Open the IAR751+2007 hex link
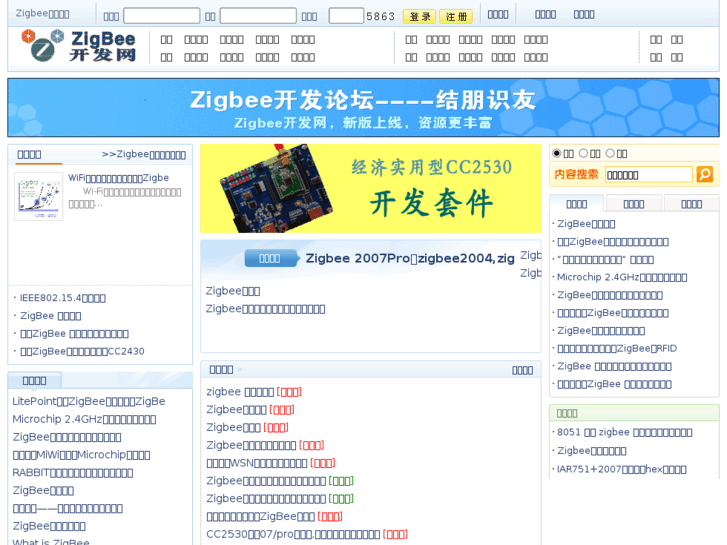 coord(621,469)
